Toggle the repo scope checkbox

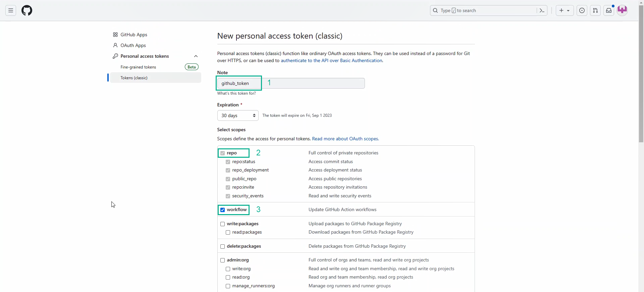(222, 153)
